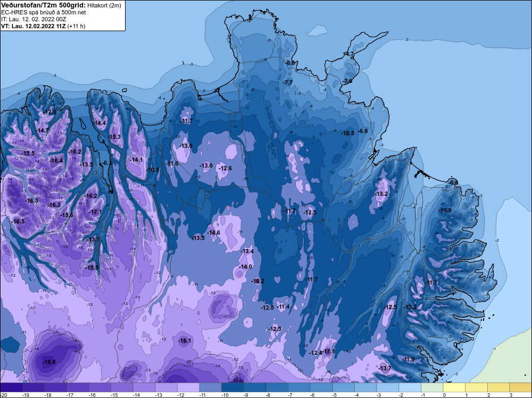The image size is (532, 398).
Task: Click the -18.8 temperature label
Action: click(49, 362)
